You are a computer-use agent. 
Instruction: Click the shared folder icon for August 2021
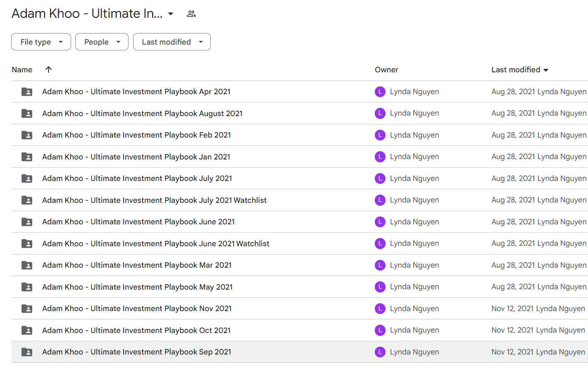pyautogui.click(x=27, y=113)
